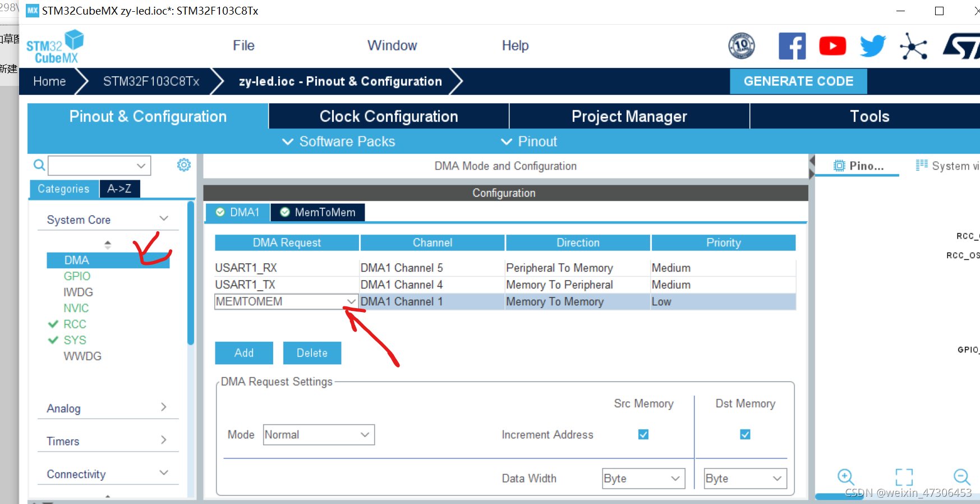The image size is (980, 504).
Task: Open the Pinout view tab
Action: pyautogui.click(x=858, y=166)
